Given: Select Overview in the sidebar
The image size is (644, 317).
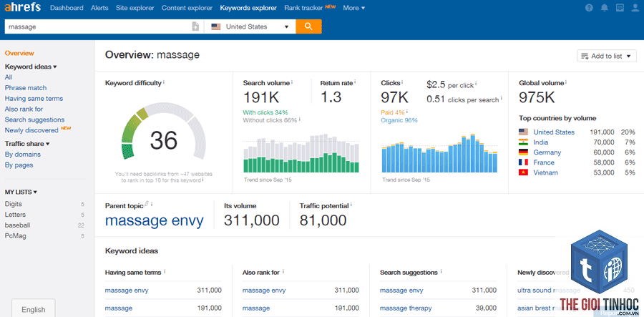Looking at the screenshot, I should coord(19,53).
